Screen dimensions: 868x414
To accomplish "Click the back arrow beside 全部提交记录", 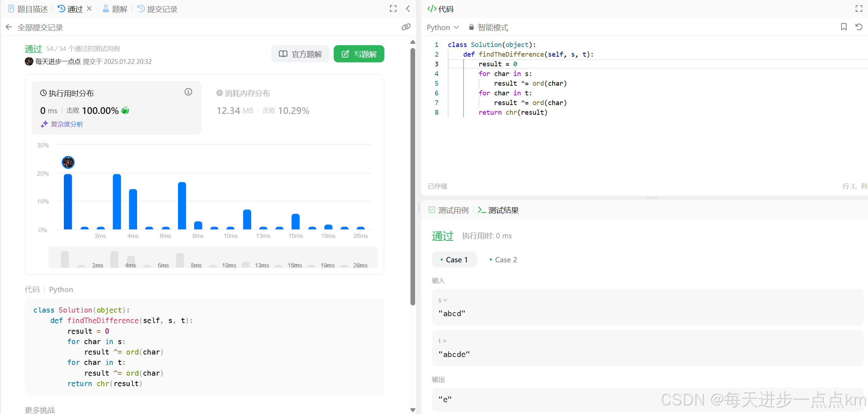I will 9,27.
